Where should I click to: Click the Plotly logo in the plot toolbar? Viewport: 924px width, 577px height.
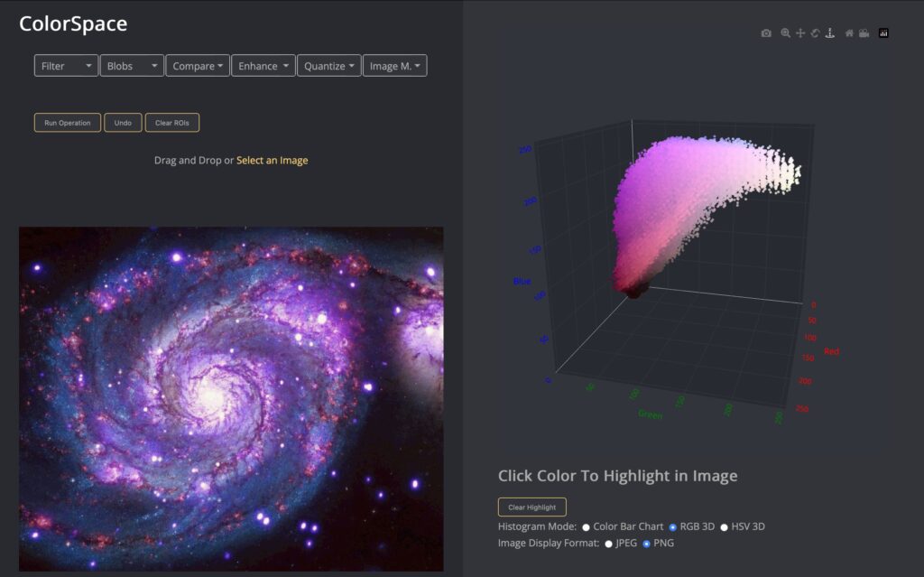click(x=882, y=33)
